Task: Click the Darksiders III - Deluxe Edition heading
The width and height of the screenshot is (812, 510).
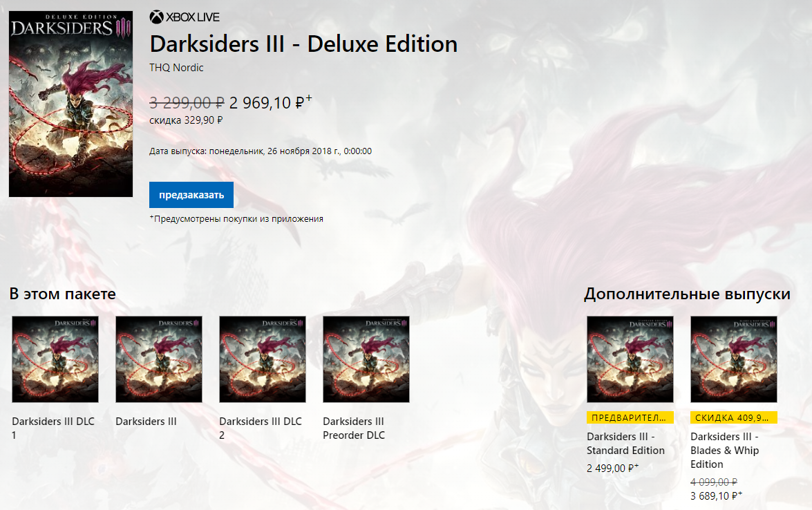Action: point(303,44)
